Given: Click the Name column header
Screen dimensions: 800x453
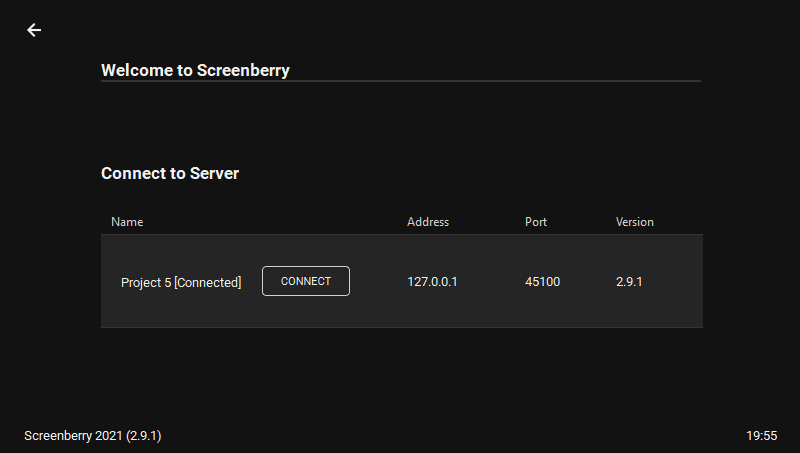Looking at the screenshot, I should pos(127,222).
